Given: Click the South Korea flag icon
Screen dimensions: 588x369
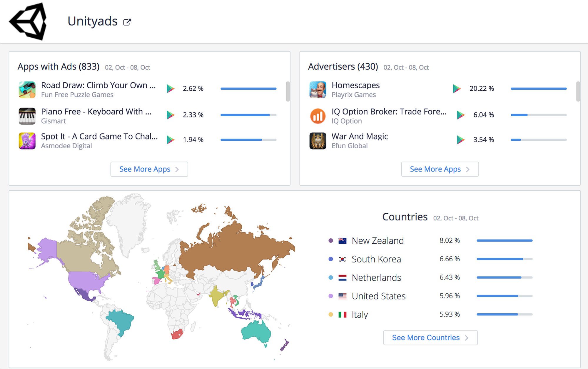Looking at the screenshot, I should pos(343,259).
